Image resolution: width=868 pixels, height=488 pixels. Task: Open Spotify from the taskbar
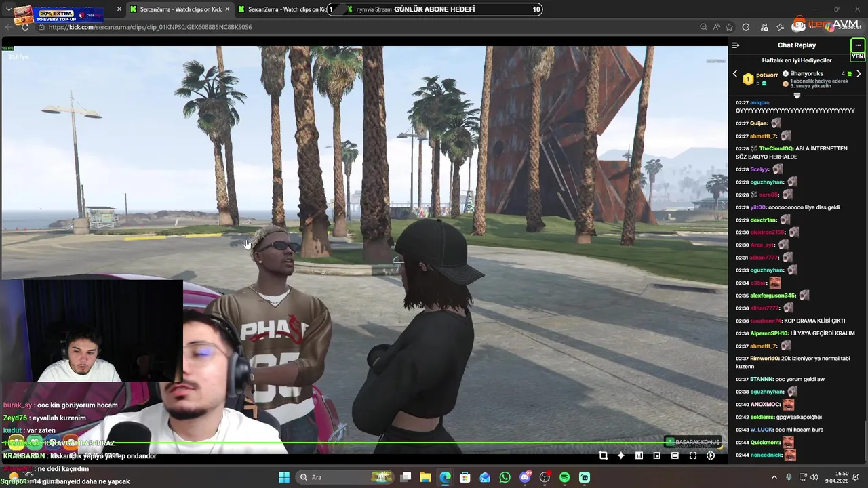pos(565,477)
